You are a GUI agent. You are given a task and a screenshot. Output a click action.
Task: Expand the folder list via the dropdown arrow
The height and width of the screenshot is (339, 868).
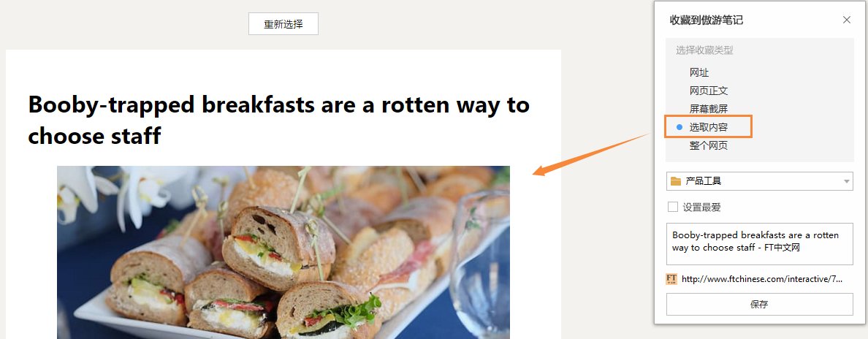click(846, 182)
